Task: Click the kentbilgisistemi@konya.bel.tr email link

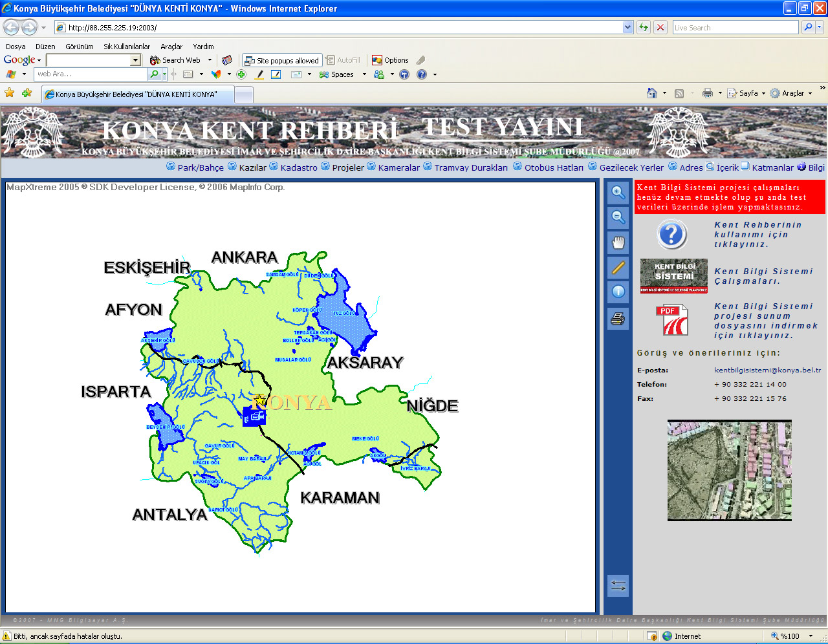Action: (768, 370)
